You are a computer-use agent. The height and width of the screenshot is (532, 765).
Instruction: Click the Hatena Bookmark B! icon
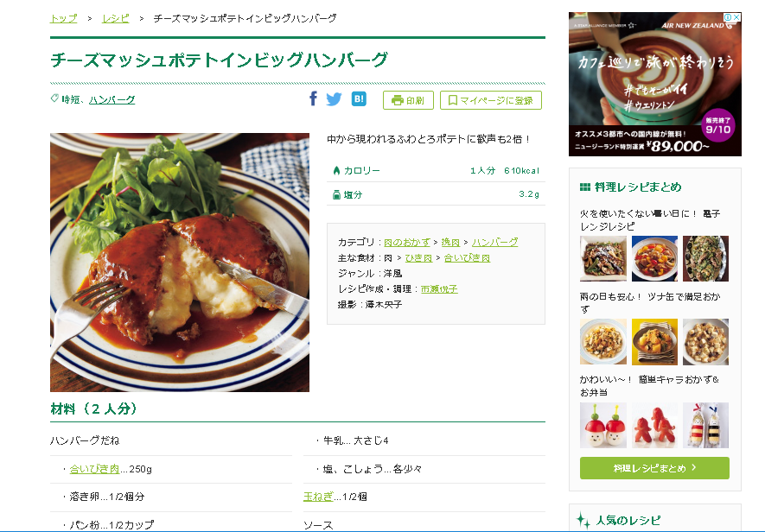[359, 99]
